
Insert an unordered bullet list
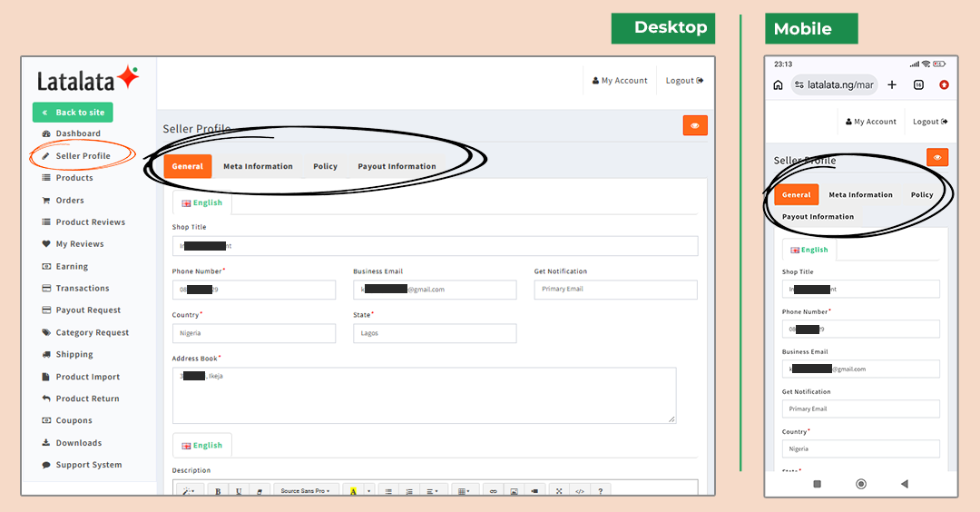[x=388, y=491]
